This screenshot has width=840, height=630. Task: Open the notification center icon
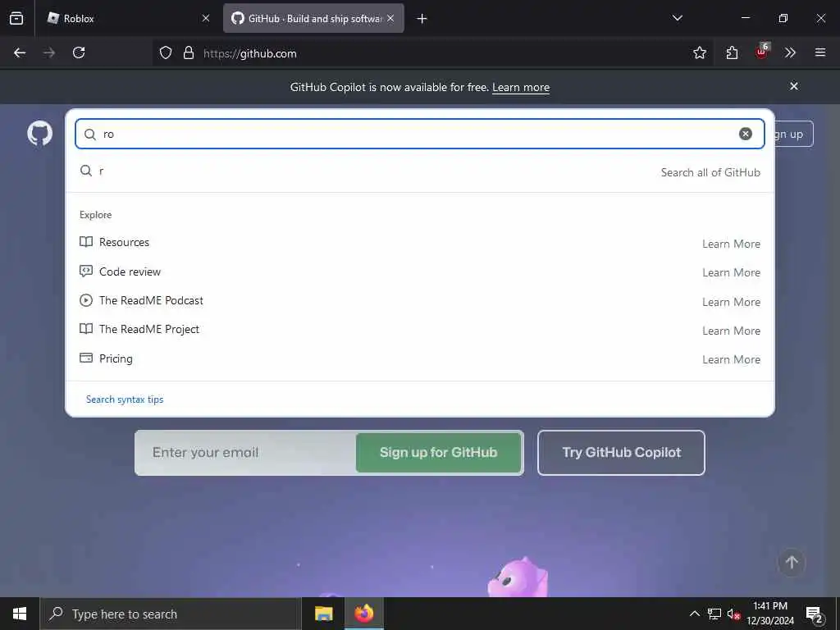pos(815,614)
